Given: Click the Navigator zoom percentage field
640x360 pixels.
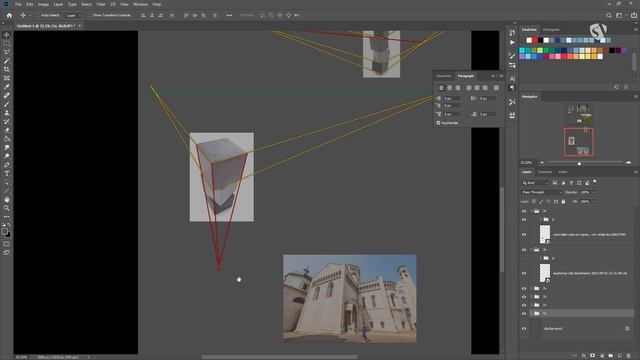Looking at the screenshot, I should point(527,163).
